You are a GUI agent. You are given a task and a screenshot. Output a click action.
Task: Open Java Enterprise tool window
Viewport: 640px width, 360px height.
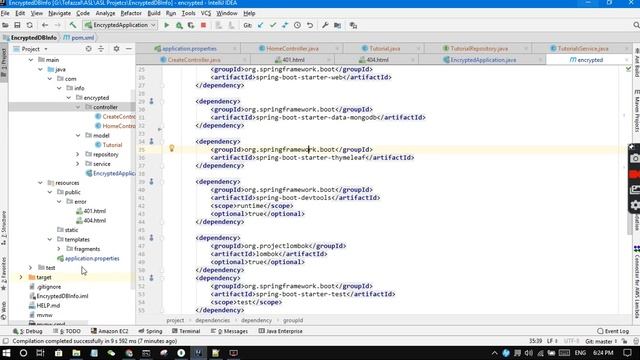[x=280, y=331]
